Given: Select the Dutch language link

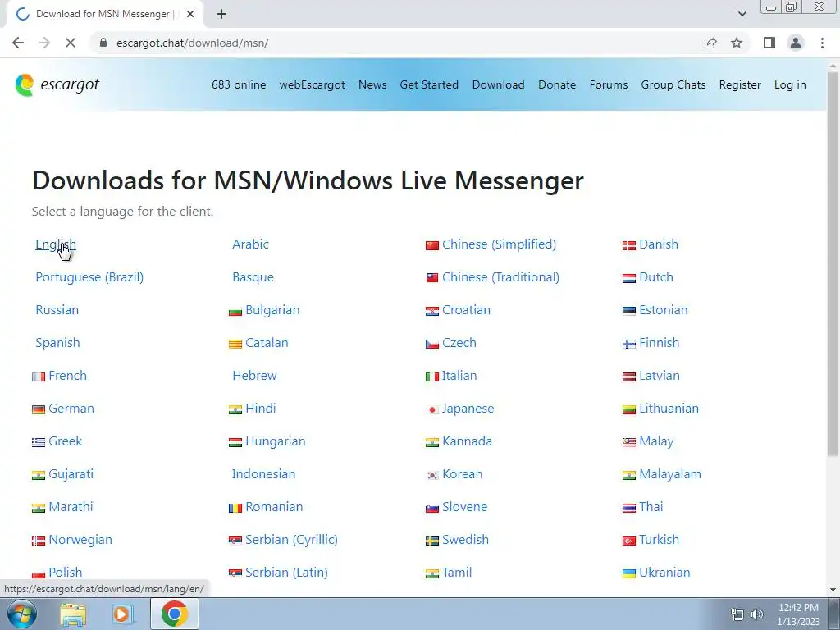Looking at the screenshot, I should 656,277.
